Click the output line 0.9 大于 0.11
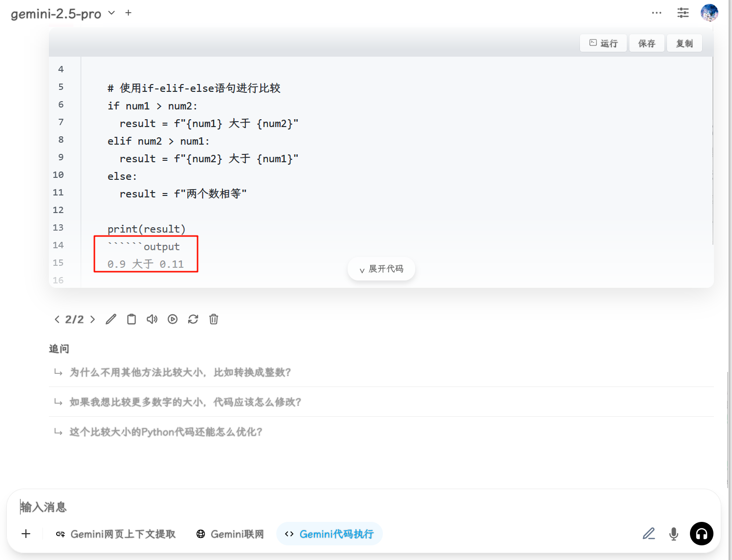This screenshot has width=732, height=560. (x=146, y=264)
